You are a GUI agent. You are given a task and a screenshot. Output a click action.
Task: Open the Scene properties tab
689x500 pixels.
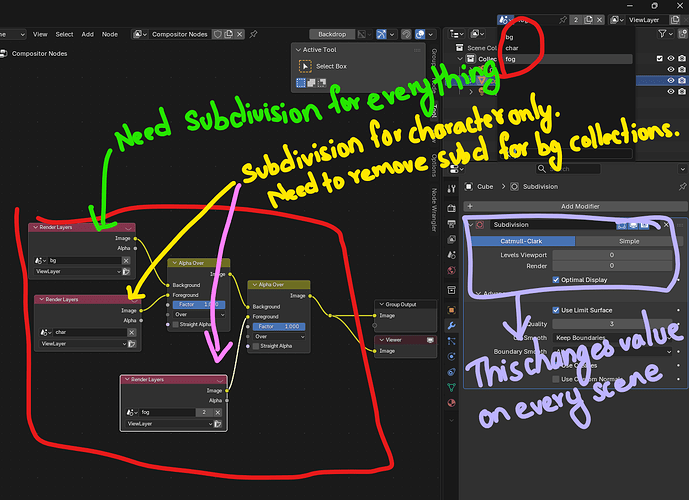coord(451,255)
